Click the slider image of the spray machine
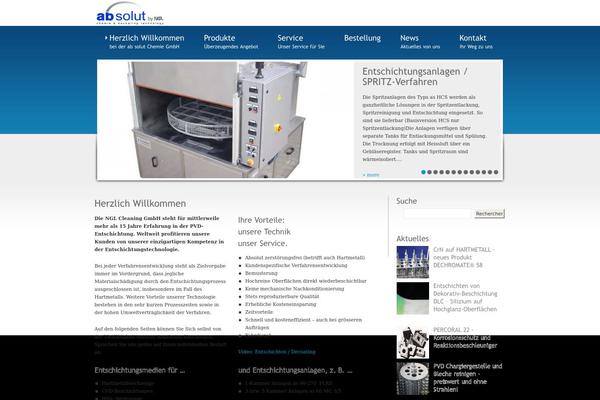The height and width of the screenshot is (400, 600). (226, 119)
